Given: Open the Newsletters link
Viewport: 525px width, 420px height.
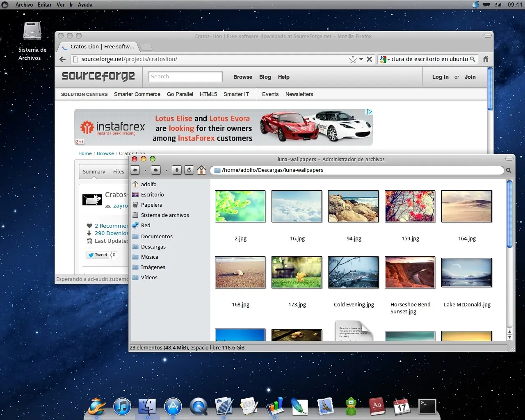Looking at the screenshot, I should click(x=299, y=94).
